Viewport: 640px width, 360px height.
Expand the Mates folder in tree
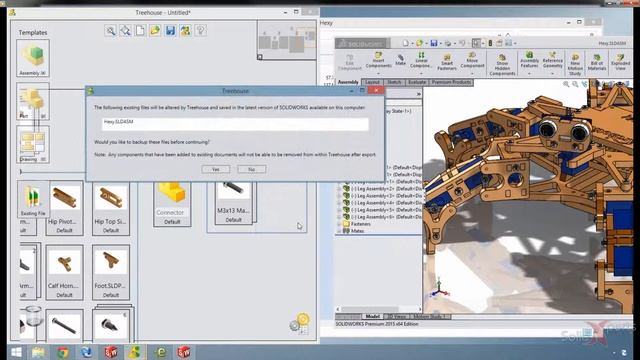338,231
